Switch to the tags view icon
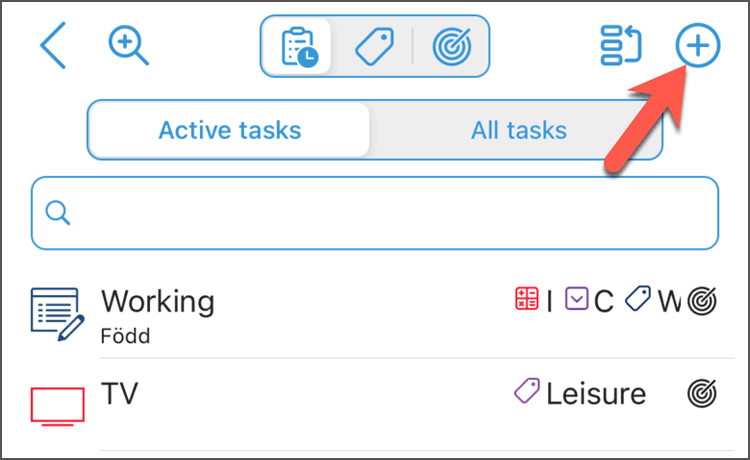 pyautogui.click(x=375, y=46)
